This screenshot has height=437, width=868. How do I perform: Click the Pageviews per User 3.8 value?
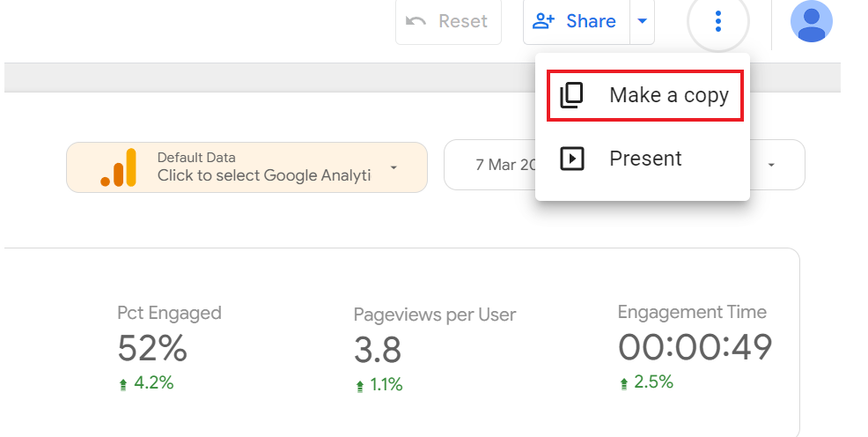coord(378,350)
